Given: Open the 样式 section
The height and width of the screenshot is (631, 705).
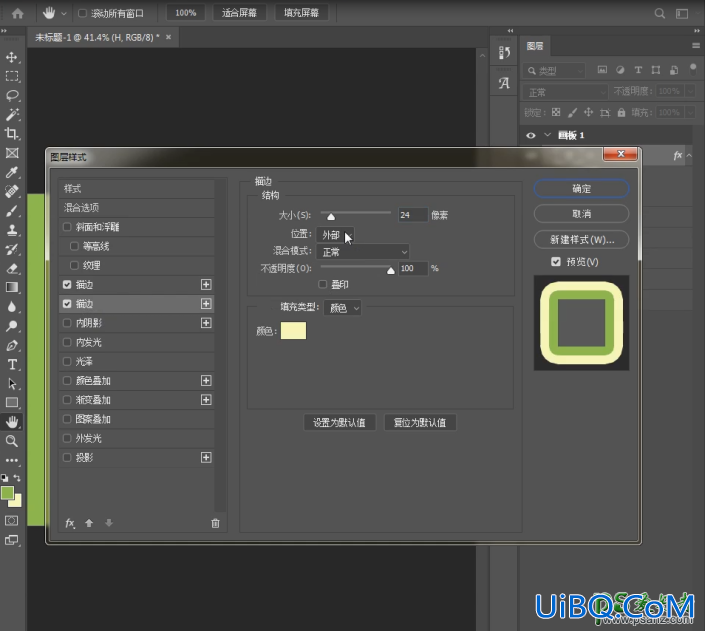Looking at the screenshot, I should coord(137,189).
